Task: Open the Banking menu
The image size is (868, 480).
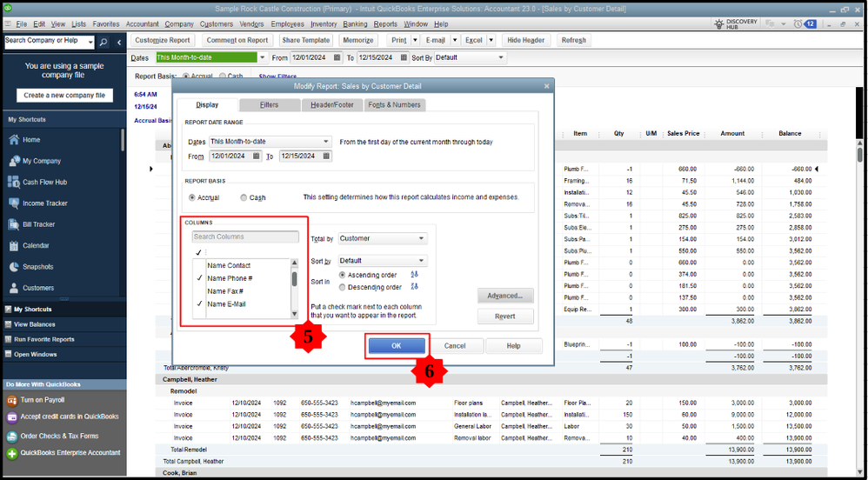Action: coord(355,24)
